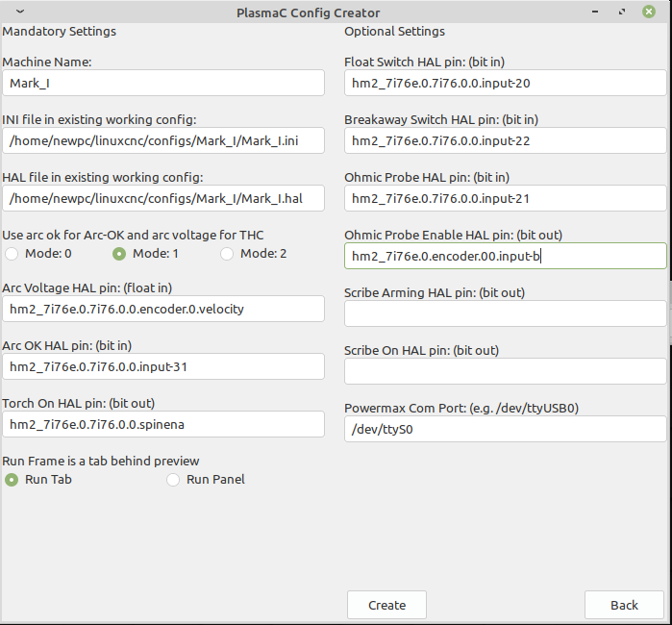672x625 pixels.
Task: Focus the Torch On HAL pin field
Action: 163,424
